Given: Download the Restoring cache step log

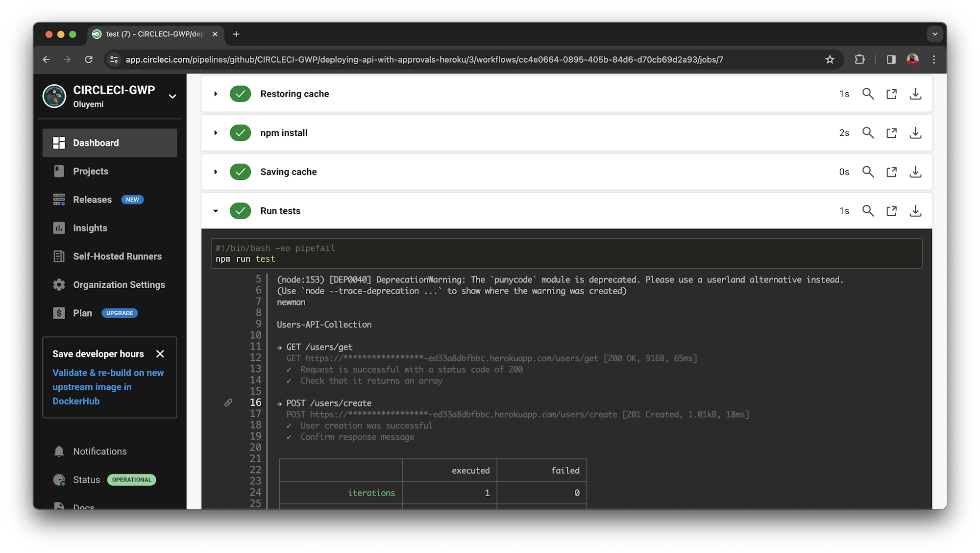Looking at the screenshot, I should pos(915,94).
